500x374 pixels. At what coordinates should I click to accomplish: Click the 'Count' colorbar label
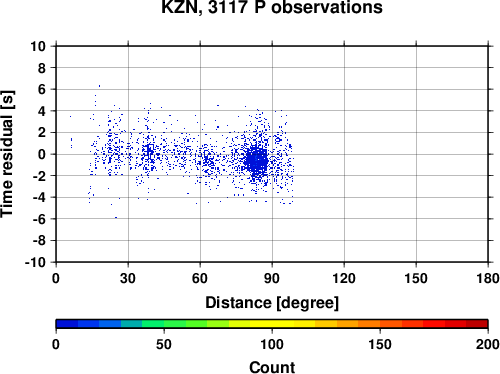(x=272, y=367)
